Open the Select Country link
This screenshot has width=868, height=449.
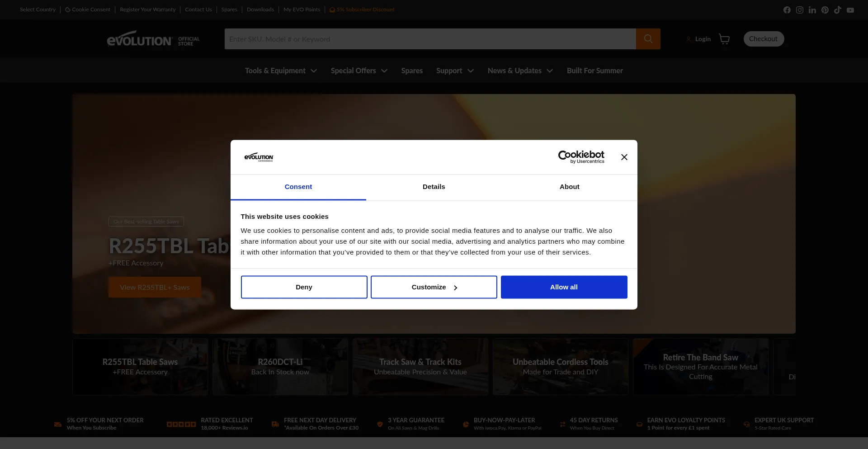pos(38,9)
